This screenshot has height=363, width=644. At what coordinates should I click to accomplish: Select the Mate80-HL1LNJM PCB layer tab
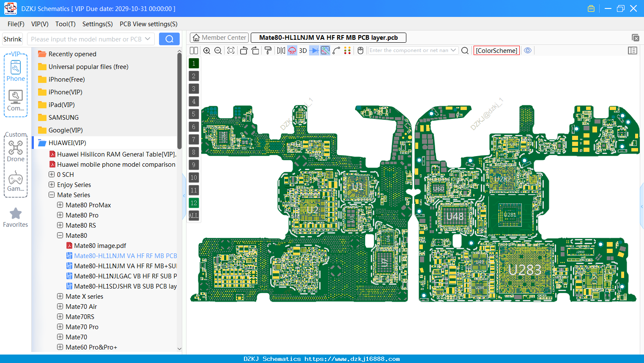(x=329, y=38)
